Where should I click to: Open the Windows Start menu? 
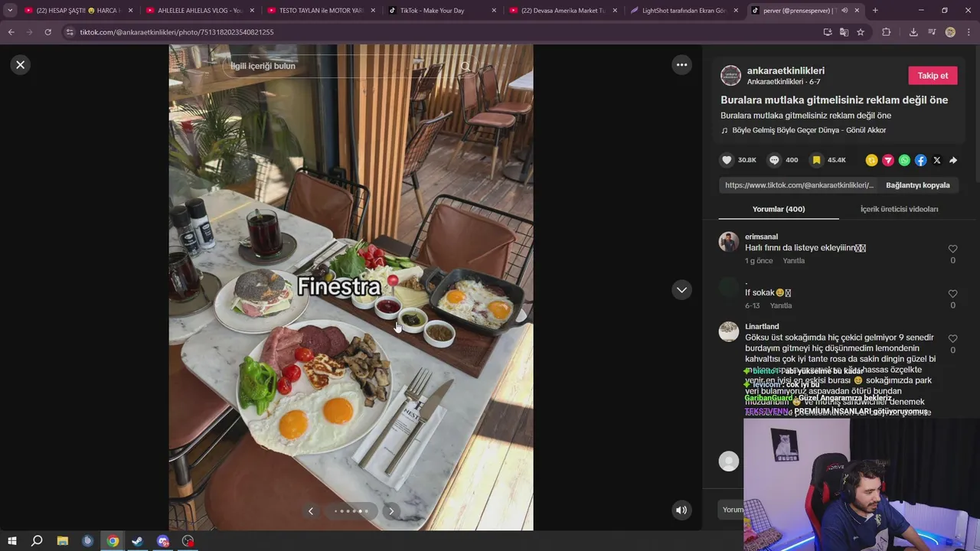[x=12, y=541]
